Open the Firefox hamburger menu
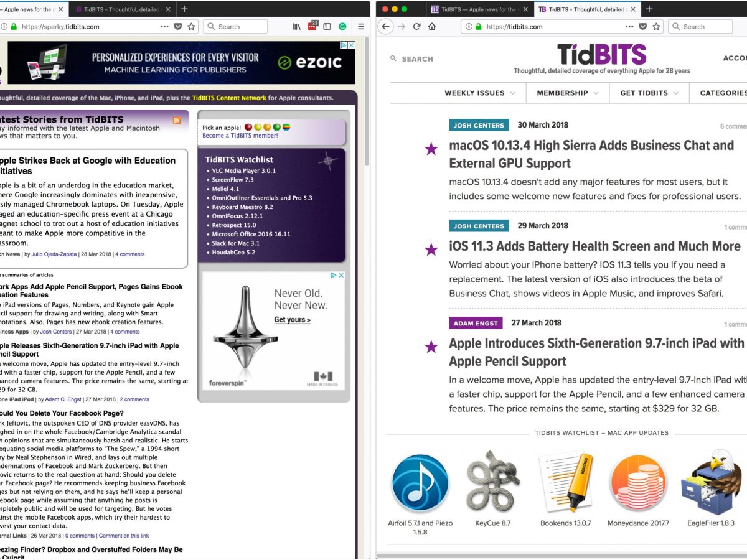 tap(361, 27)
